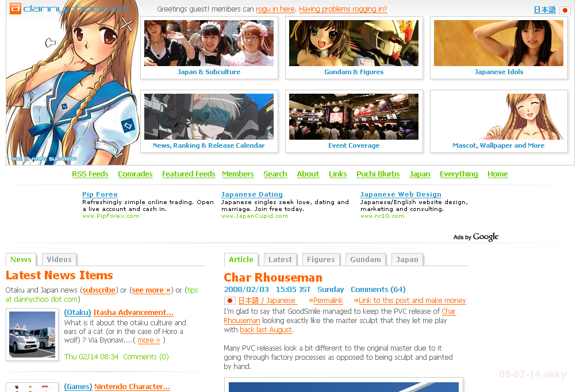Click the small orange Permalink icon
Screen dimensions: 580x392
coord(311,301)
